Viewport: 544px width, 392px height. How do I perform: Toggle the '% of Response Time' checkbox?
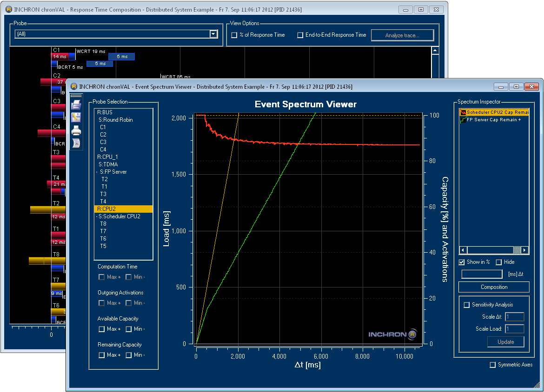234,35
